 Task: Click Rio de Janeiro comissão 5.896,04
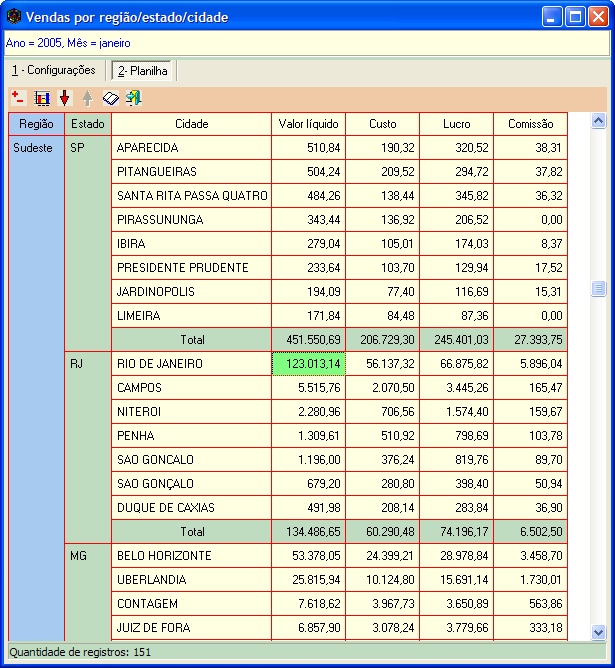[x=531, y=364]
